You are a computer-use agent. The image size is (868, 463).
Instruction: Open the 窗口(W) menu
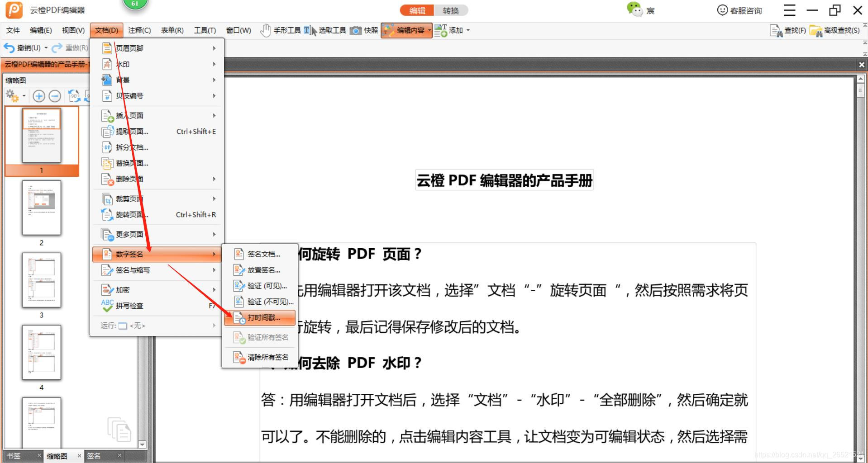point(238,30)
